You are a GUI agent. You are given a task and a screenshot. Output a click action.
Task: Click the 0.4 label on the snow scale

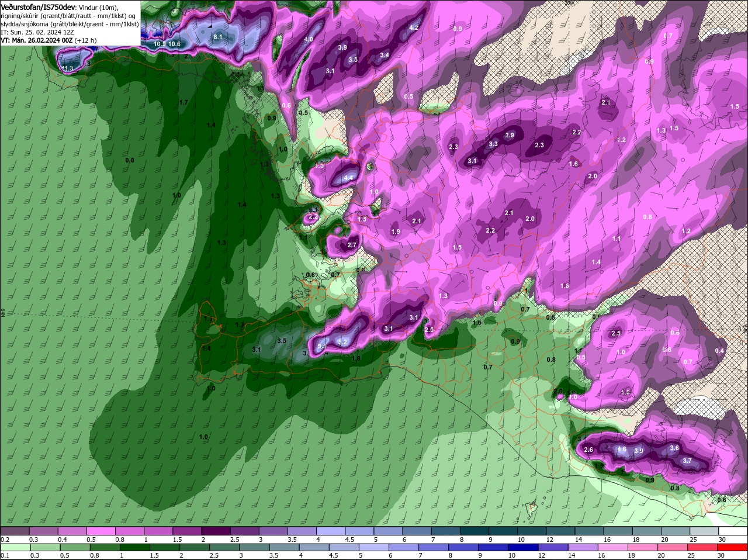[x=63, y=540]
